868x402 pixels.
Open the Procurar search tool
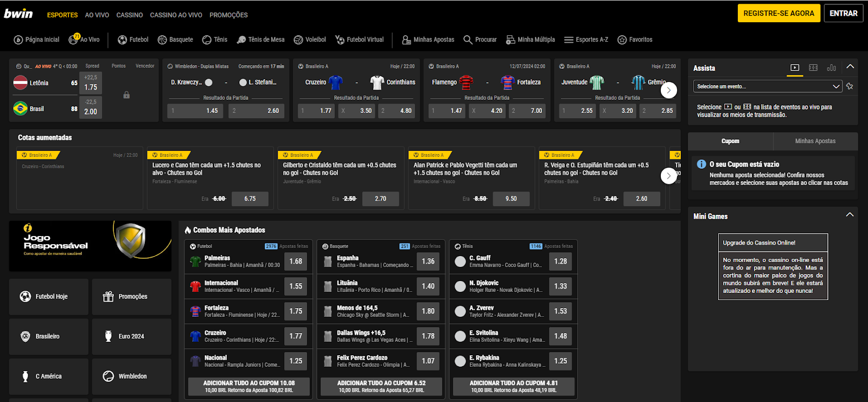tap(480, 40)
